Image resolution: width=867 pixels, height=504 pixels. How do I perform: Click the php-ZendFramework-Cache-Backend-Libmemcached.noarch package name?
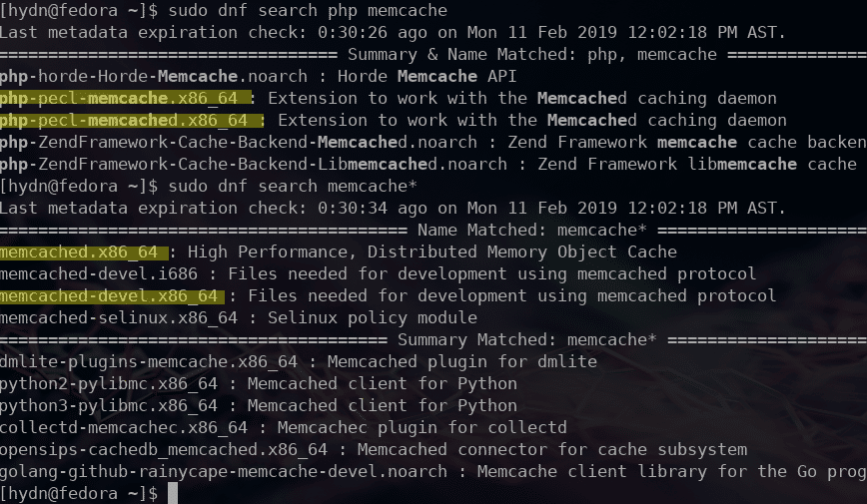tap(254, 164)
